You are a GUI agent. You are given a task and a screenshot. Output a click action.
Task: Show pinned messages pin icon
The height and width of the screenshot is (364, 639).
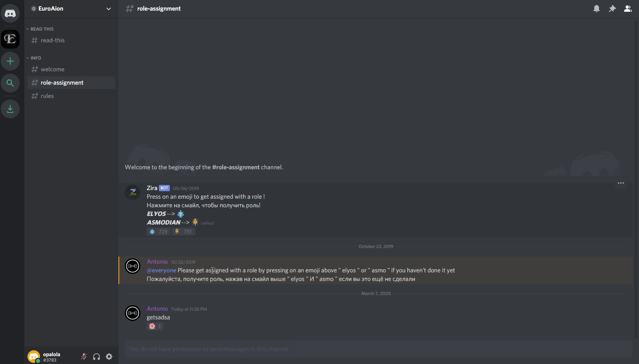coord(612,9)
